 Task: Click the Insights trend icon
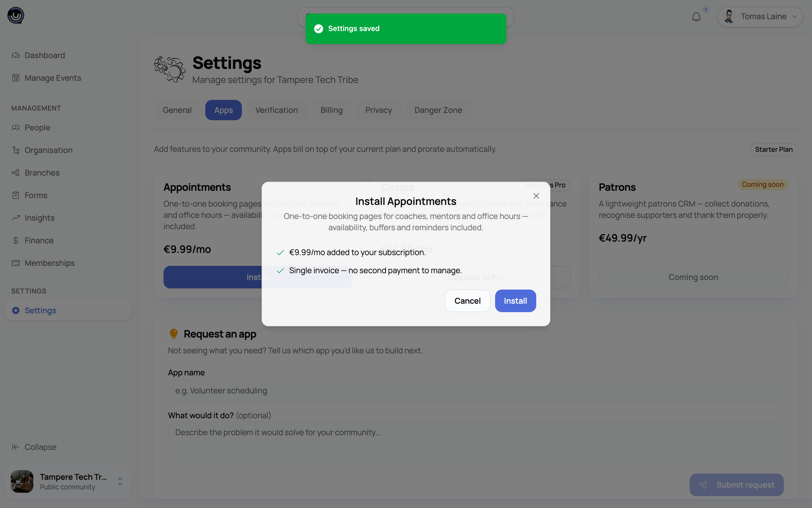[16, 218]
